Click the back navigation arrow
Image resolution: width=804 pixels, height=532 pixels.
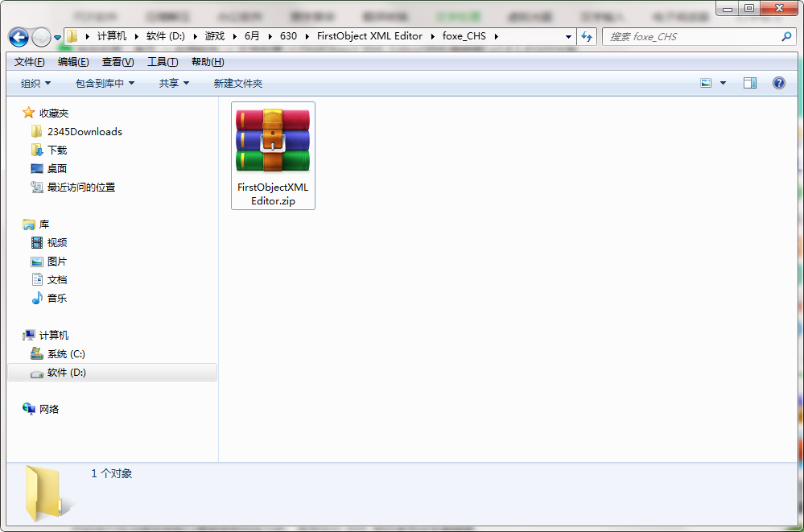[18, 36]
